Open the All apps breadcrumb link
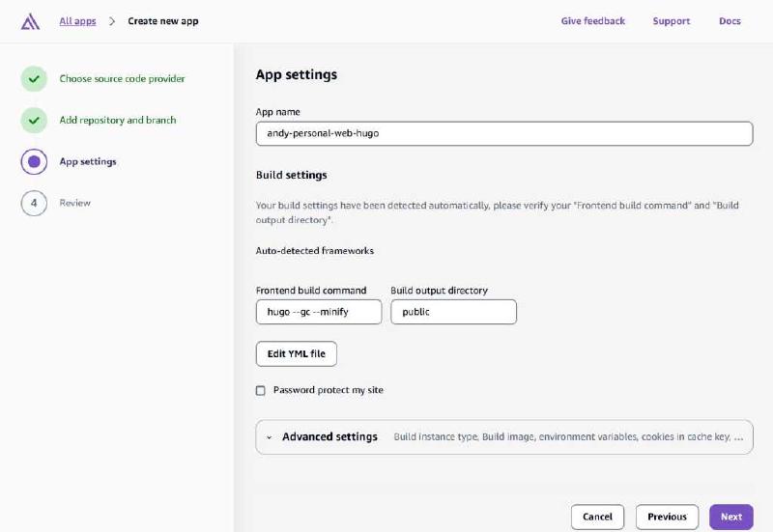Screen dimensions: 773x532 click(77, 21)
